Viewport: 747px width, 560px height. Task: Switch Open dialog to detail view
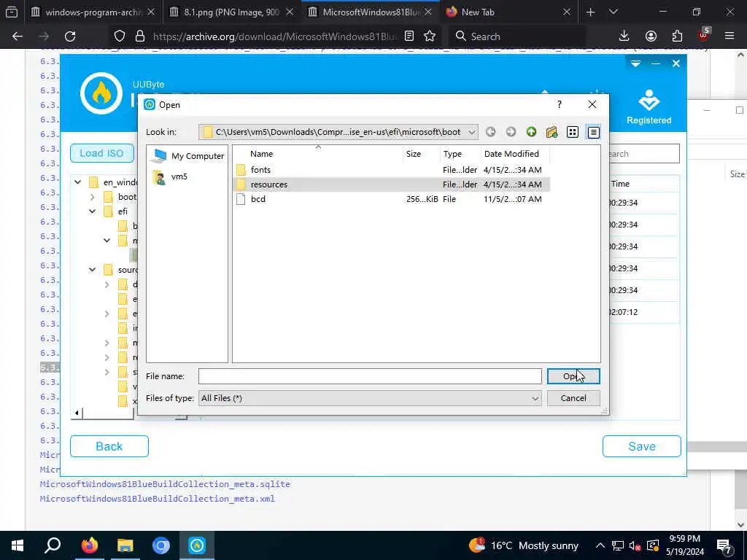pos(593,132)
